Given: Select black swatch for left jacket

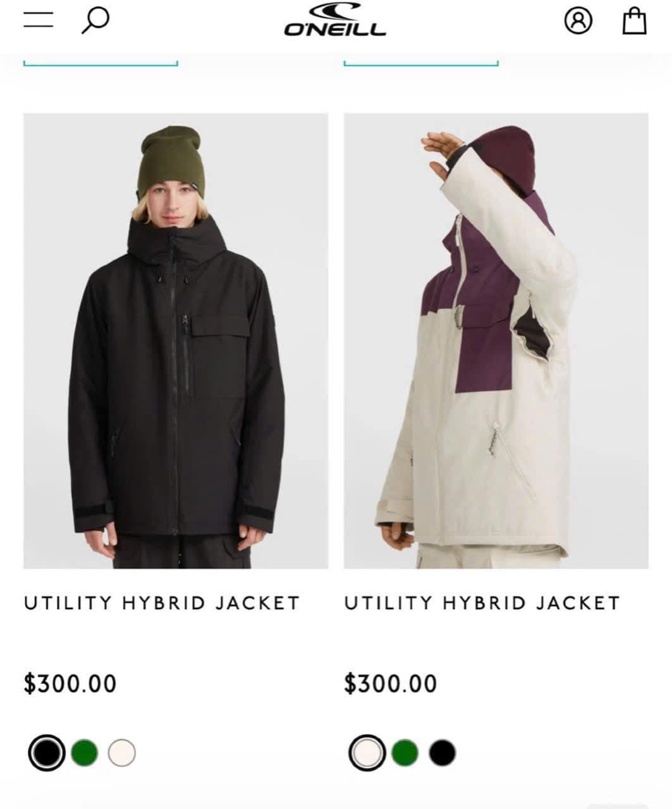Looking at the screenshot, I should (47, 753).
